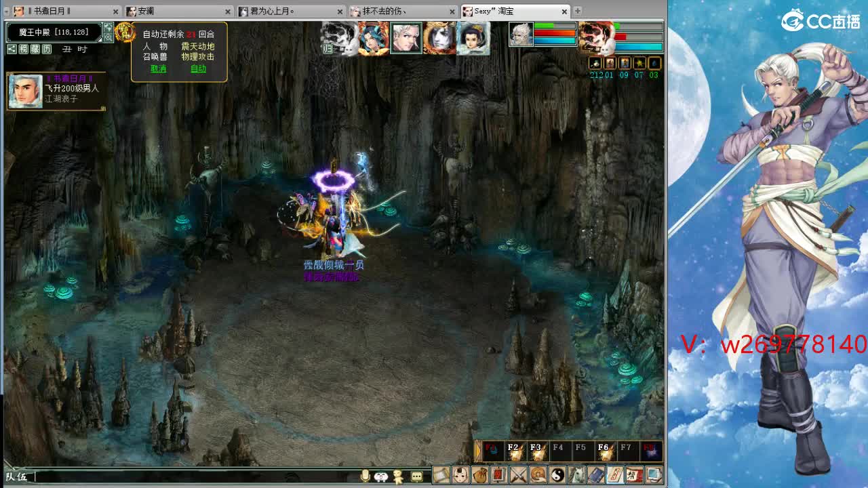Switch to the 抹不去的伤 account tab
The height and width of the screenshot is (488, 868).
tap(403, 11)
